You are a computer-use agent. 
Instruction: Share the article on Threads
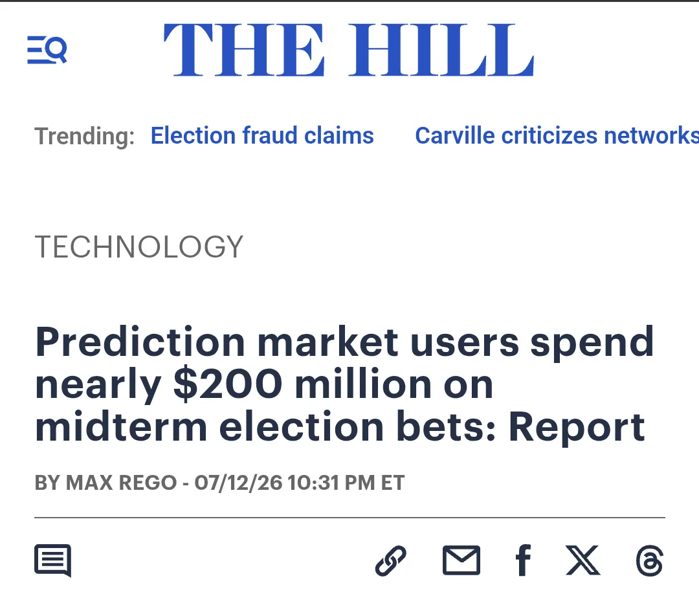pos(650,560)
